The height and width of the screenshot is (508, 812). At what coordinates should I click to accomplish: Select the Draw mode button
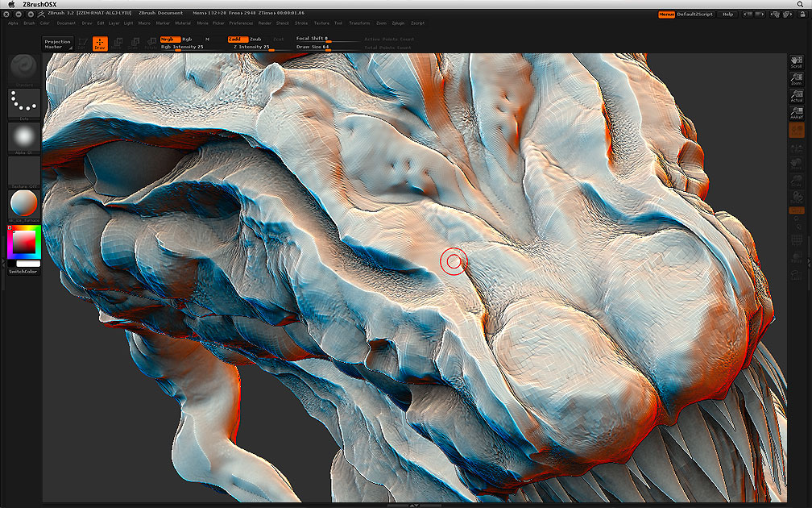tap(100, 44)
